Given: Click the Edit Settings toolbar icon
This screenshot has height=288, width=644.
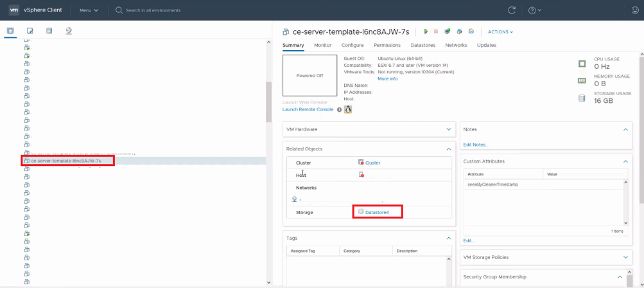Looking at the screenshot, I should 460,32.
